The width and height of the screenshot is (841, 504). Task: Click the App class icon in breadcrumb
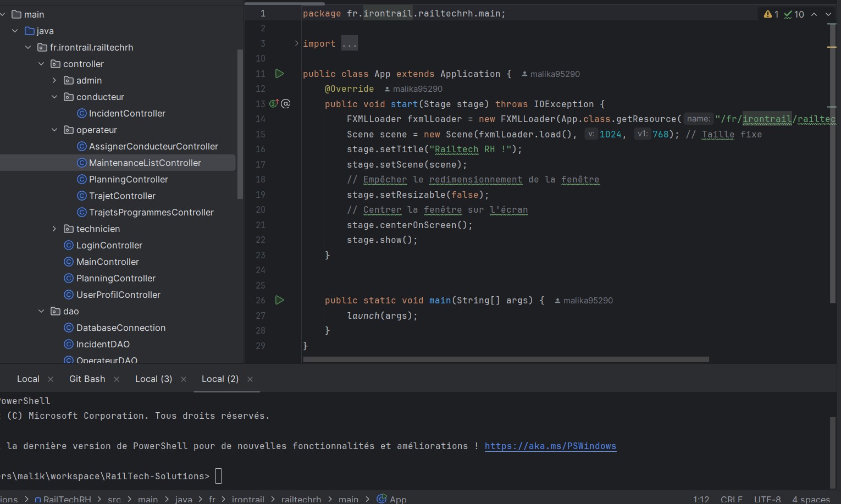point(381,499)
